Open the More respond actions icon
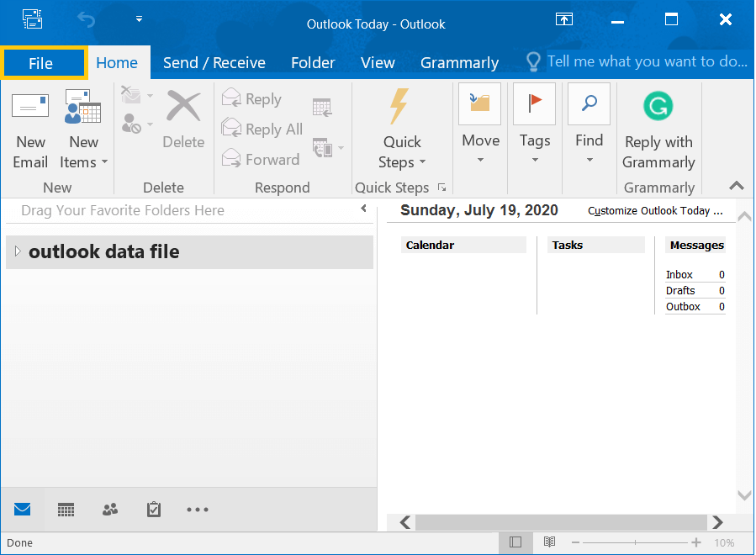 click(323, 147)
